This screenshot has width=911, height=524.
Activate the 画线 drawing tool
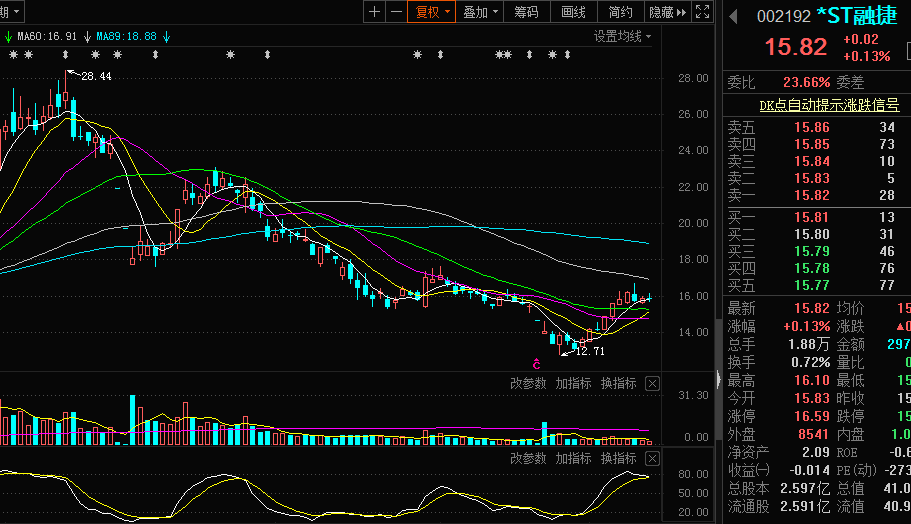tap(573, 12)
